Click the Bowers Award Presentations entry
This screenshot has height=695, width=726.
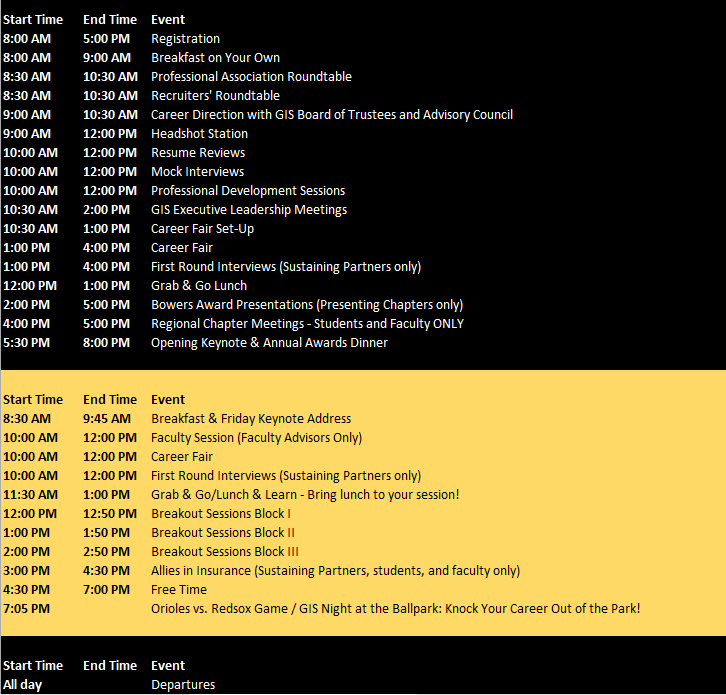click(x=306, y=305)
